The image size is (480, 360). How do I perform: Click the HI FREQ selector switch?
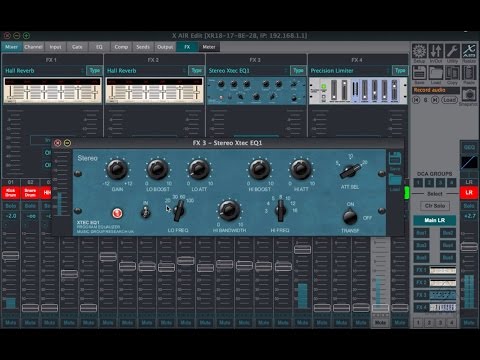(x=280, y=211)
